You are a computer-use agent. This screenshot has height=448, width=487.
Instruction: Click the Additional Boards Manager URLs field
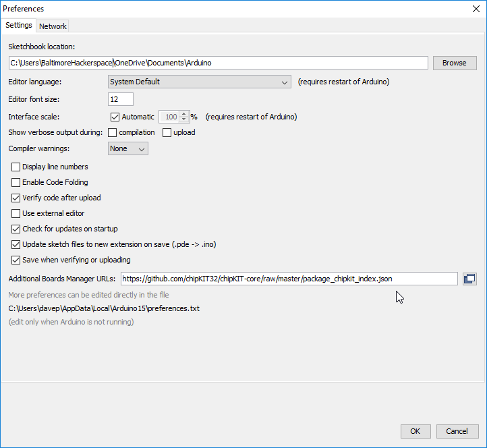click(x=289, y=279)
